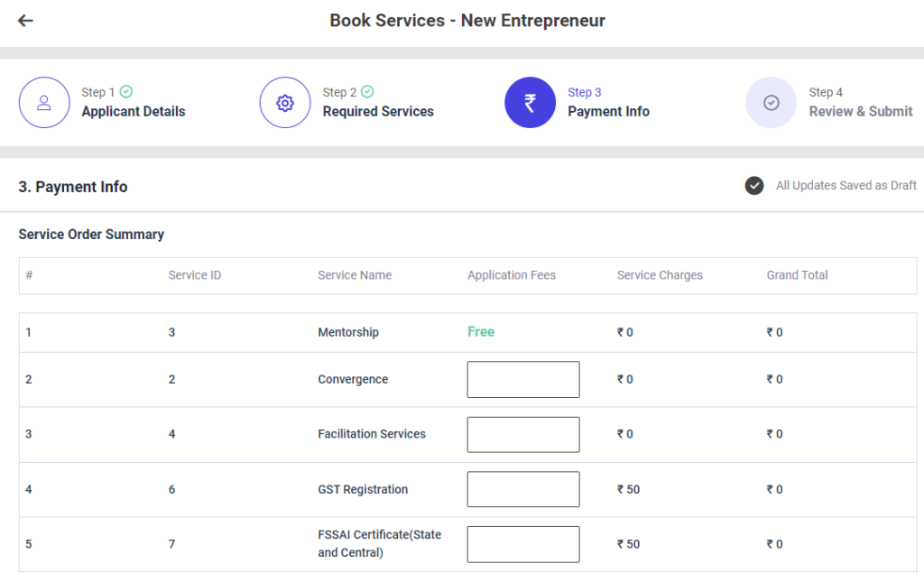Click the Convergence application fees field
This screenshot has height=573, width=924.
[523, 380]
